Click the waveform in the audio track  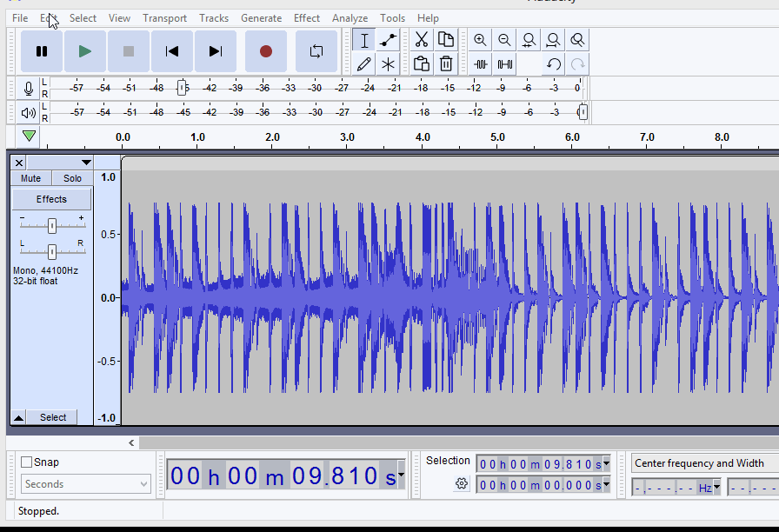pyautogui.click(x=449, y=297)
